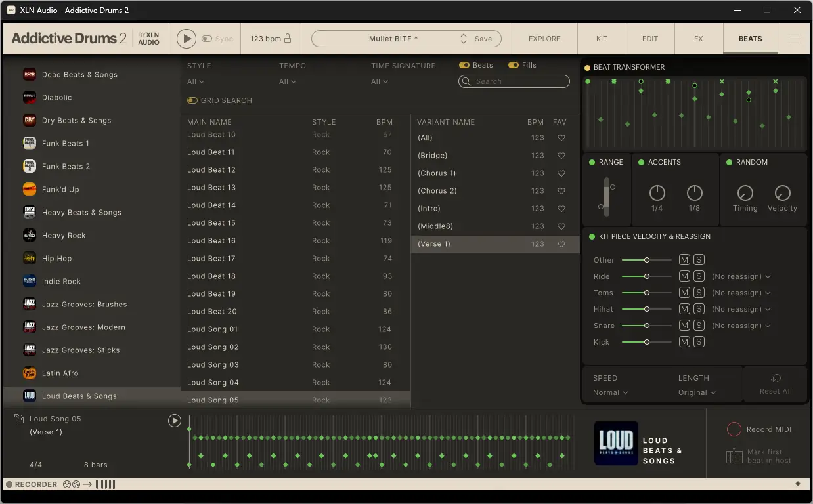
Task: Switch to the EDIT tab
Action: tap(650, 39)
